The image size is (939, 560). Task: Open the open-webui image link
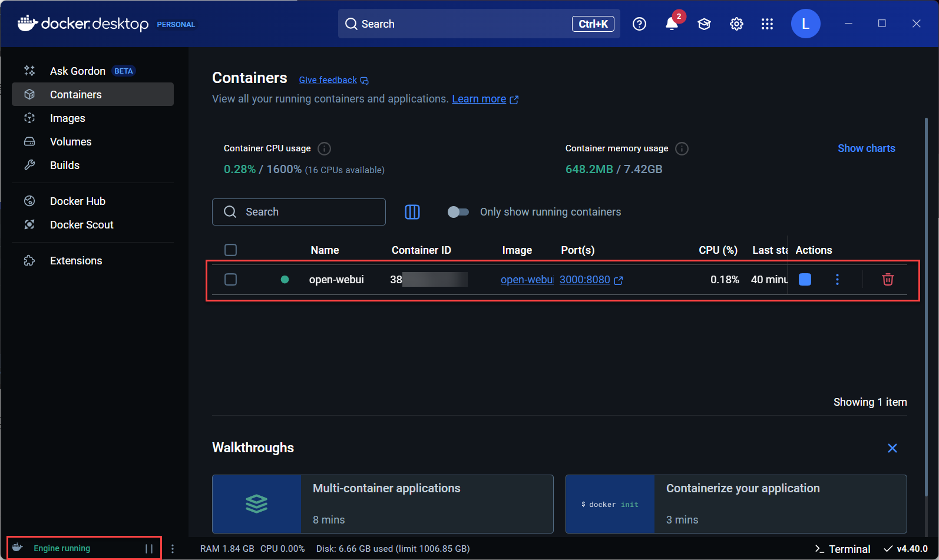pyautogui.click(x=527, y=280)
